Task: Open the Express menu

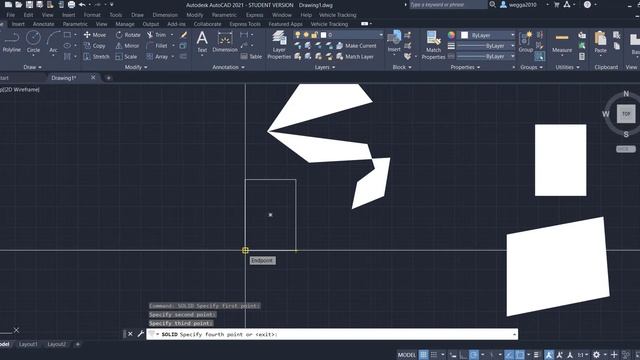Action: [255, 15]
